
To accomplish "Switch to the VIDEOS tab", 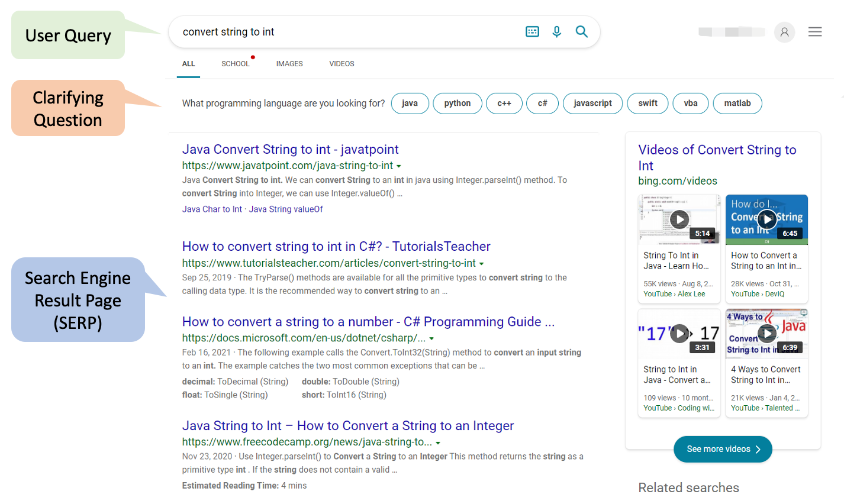I will pos(342,64).
